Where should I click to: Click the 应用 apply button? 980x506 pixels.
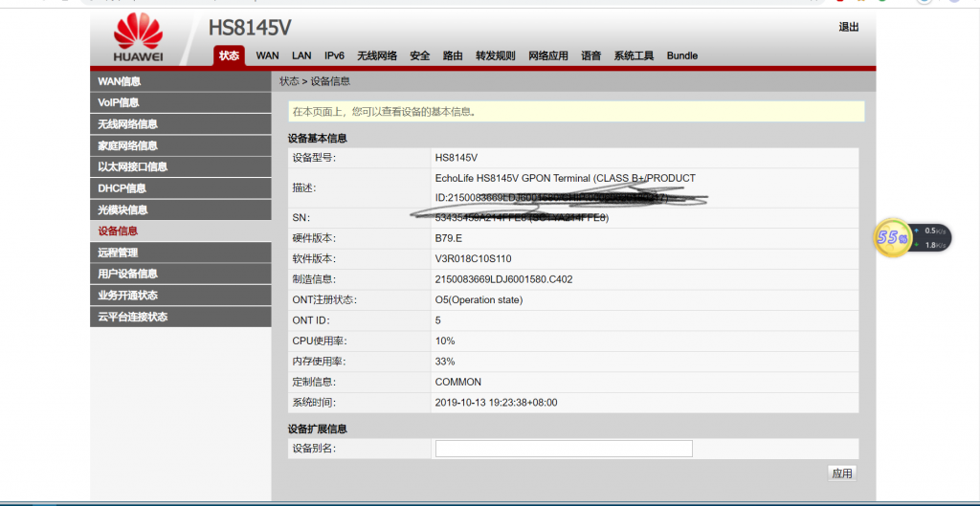point(842,473)
